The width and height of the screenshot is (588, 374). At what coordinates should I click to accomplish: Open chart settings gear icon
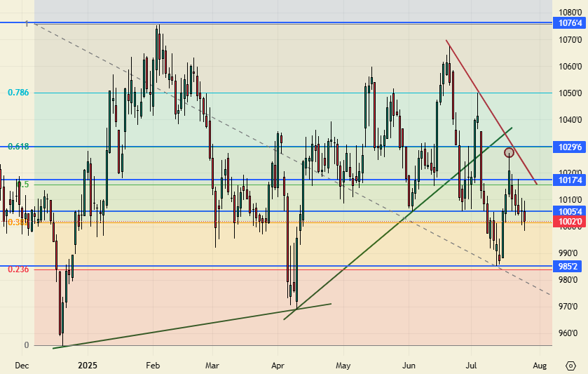[570, 366]
